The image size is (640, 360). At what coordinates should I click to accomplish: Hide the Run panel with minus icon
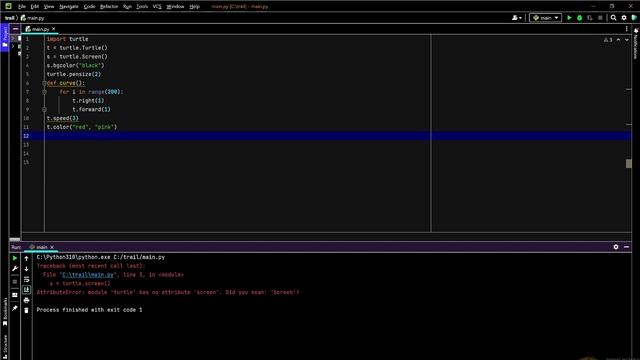[627, 247]
